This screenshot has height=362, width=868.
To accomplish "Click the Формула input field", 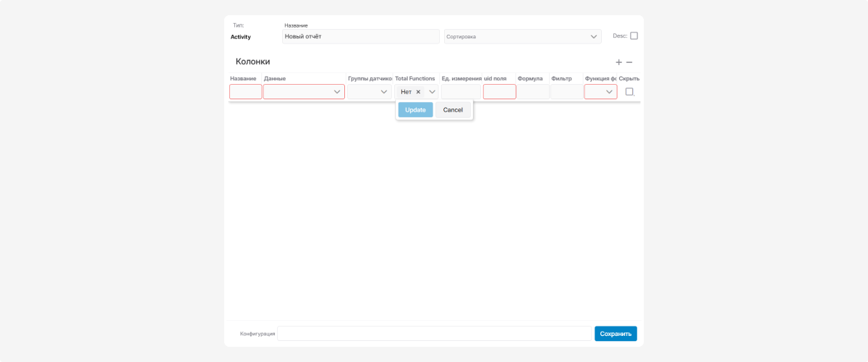I will click(533, 92).
